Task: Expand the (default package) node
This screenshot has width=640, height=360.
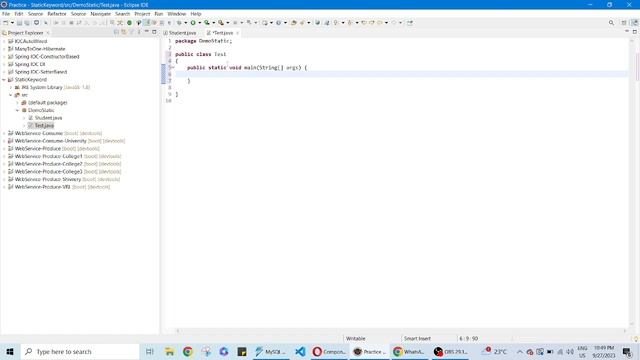Action: tap(18, 102)
